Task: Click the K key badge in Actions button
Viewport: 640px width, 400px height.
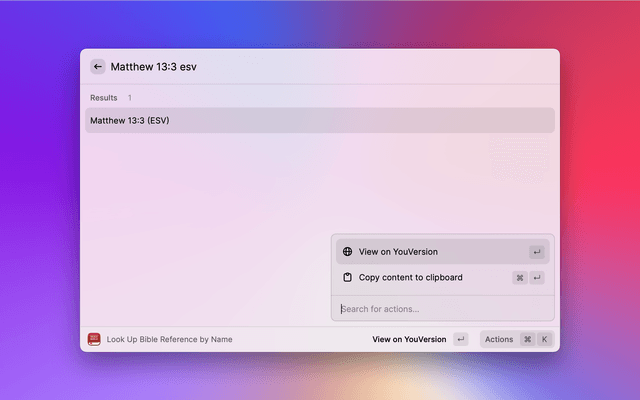Action: [544, 339]
